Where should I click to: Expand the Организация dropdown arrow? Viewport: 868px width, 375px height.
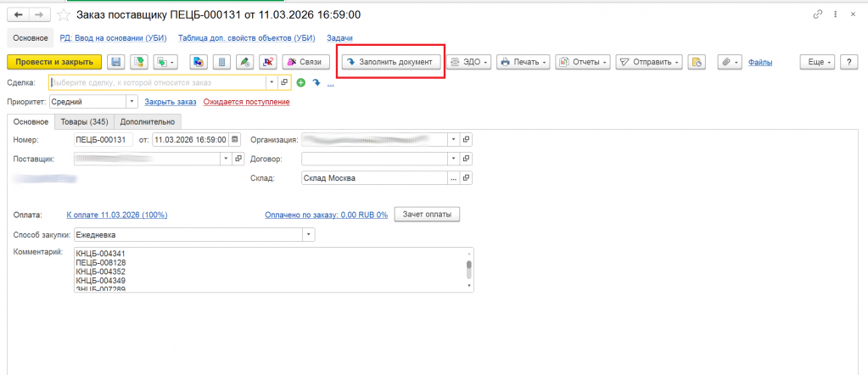tap(453, 140)
